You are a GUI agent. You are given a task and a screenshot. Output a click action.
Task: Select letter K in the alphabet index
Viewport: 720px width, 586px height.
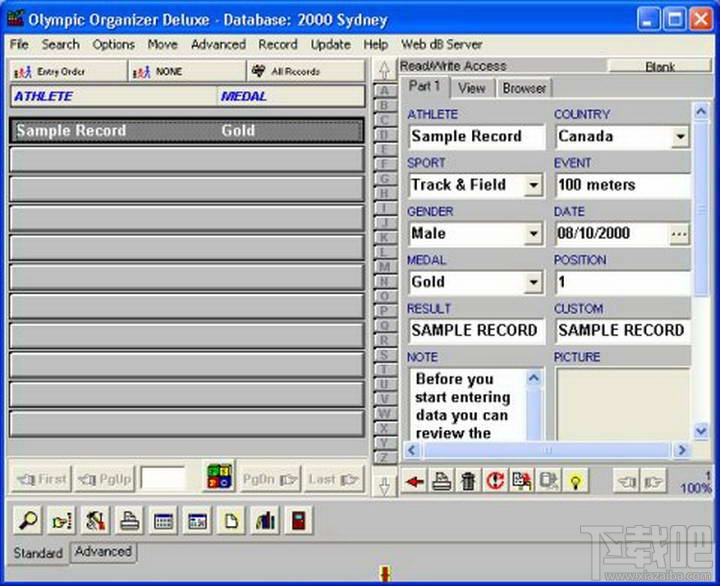coord(384,237)
